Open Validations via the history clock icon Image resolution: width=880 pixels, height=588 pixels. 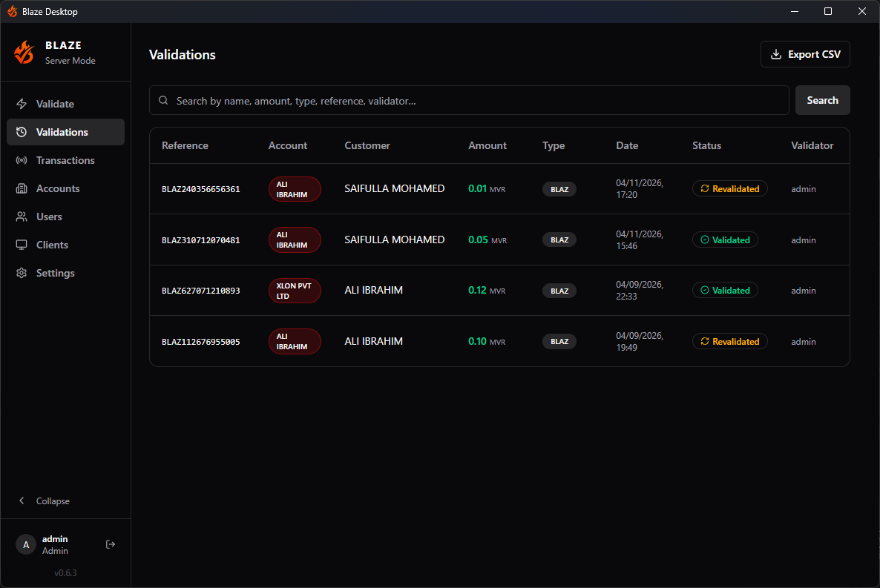point(22,132)
